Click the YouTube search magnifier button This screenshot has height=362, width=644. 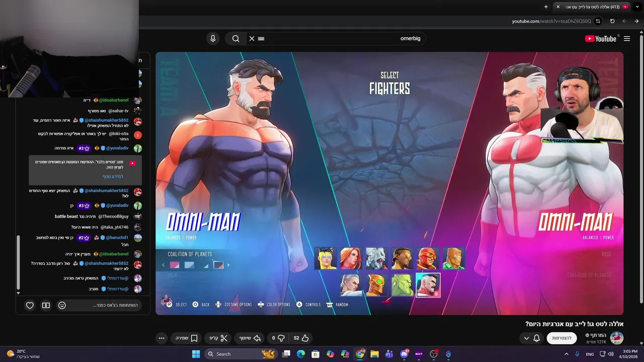235,39
